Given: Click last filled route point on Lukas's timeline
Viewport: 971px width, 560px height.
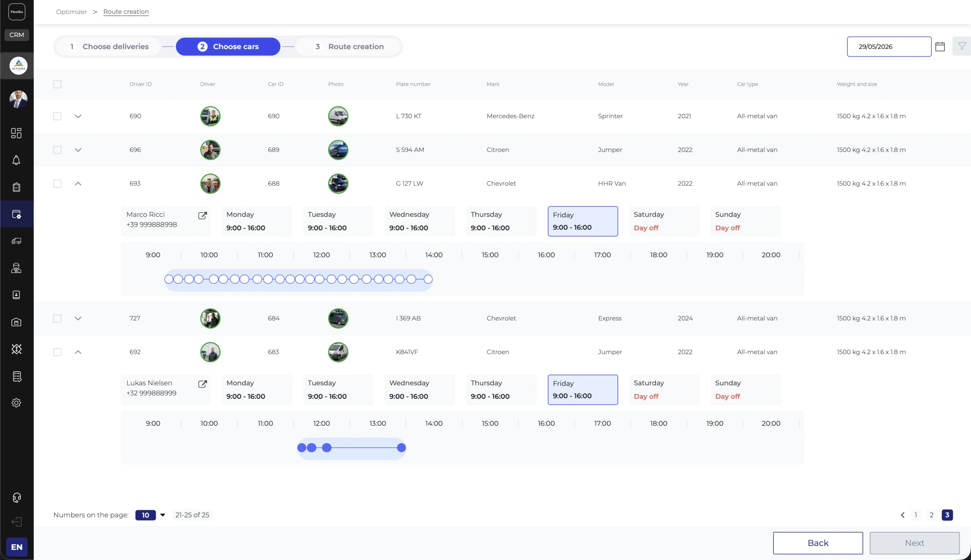Looking at the screenshot, I should pos(401,448).
